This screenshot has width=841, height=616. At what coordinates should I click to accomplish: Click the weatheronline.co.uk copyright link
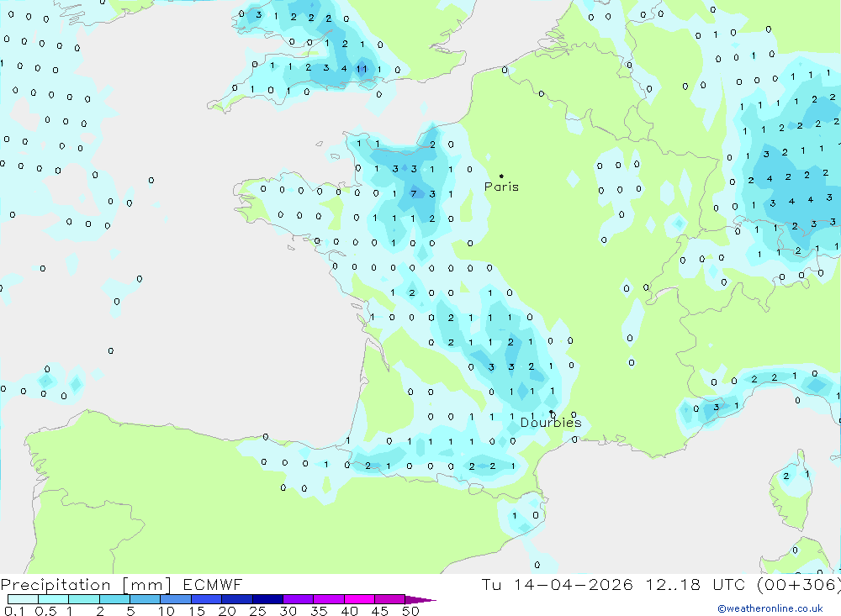click(x=770, y=608)
